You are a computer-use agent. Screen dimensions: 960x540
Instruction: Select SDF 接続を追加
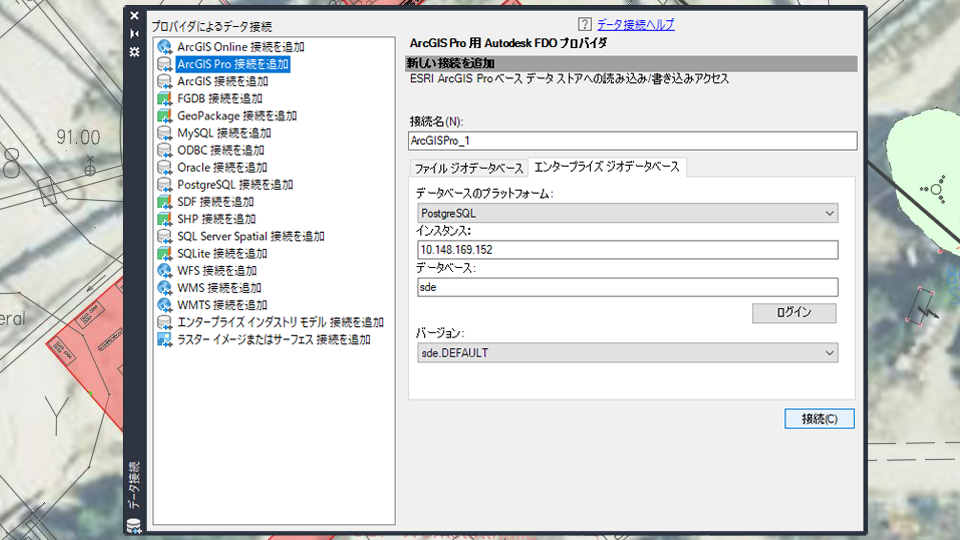(215, 201)
